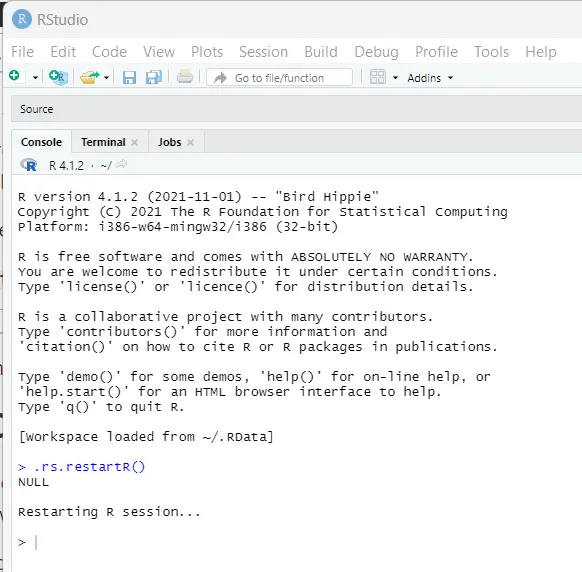The width and height of the screenshot is (582, 572).
Task: Open the Addins dropdown
Action: tap(430, 78)
